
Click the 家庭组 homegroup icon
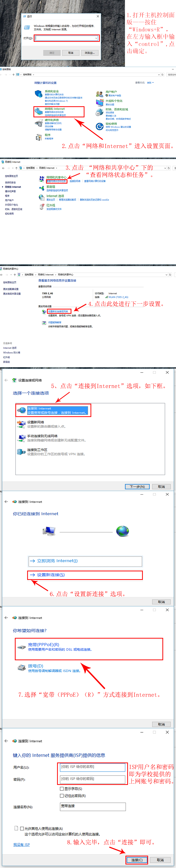click(x=42, y=188)
